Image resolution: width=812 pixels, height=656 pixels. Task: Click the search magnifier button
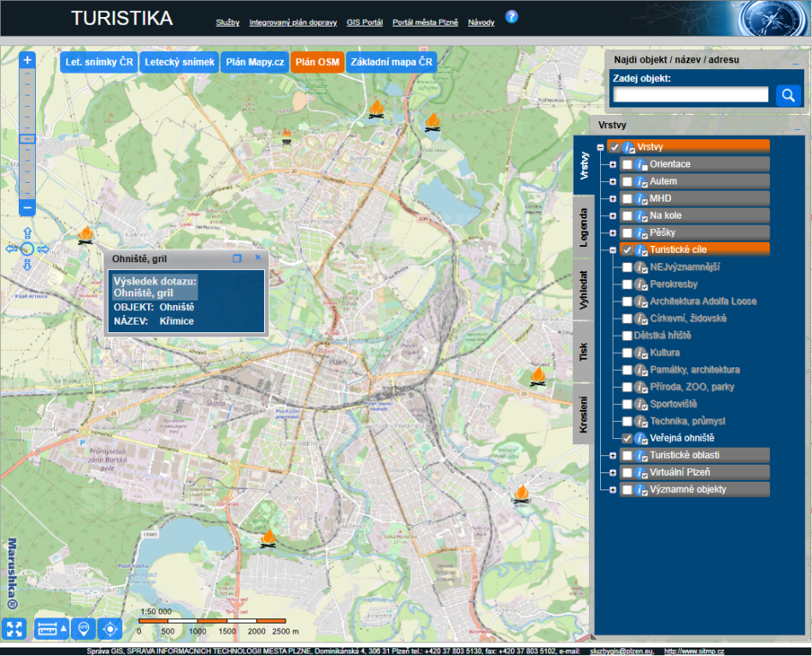pos(787,95)
